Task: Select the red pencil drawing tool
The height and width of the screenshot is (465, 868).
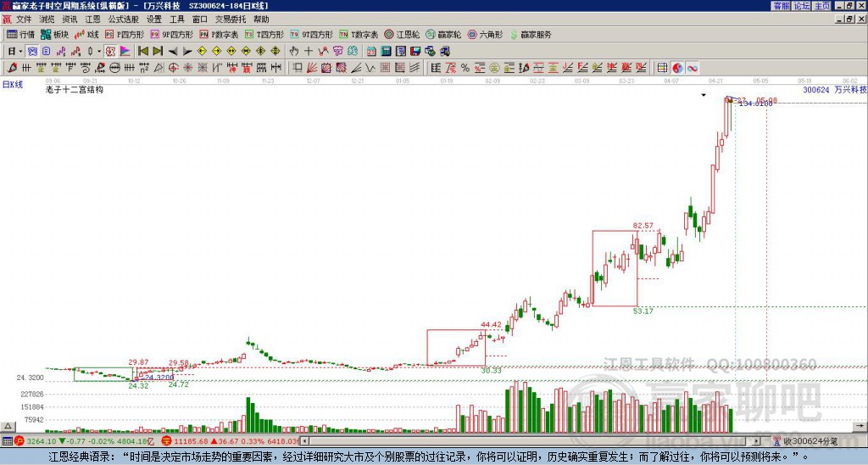Action: [x=12, y=68]
